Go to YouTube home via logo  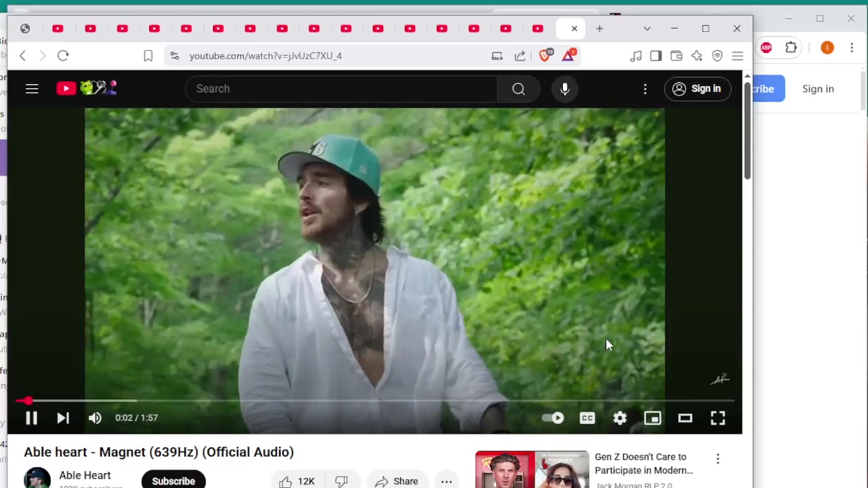point(87,88)
